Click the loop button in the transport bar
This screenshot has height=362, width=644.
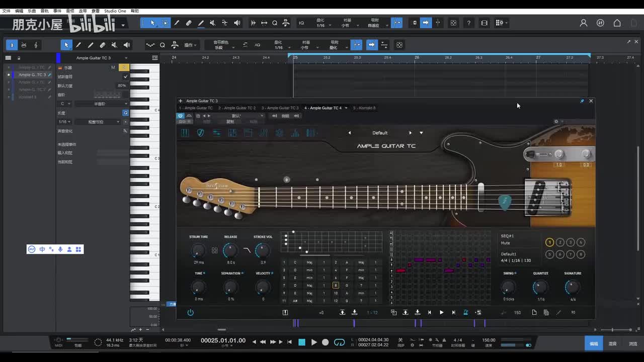point(340,342)
